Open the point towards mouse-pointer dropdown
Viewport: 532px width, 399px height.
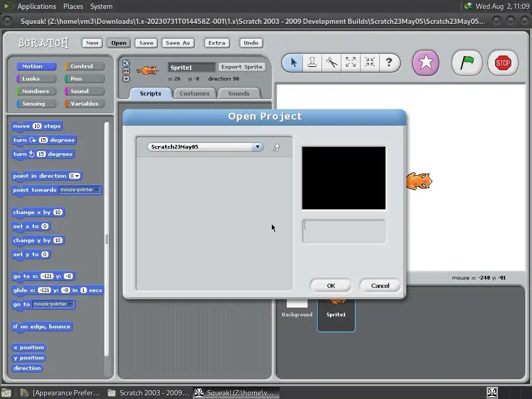(x=97, y=190)
